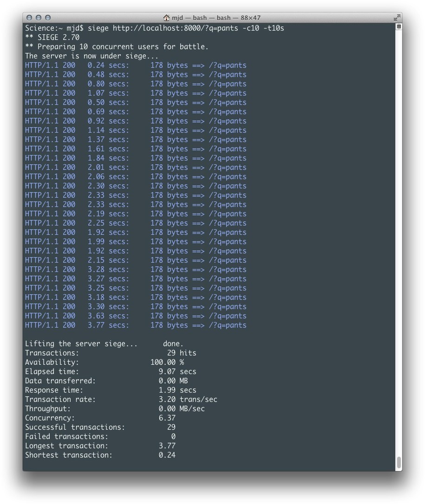Click the 3.77 secs response line
This screenshot has width=425, height=504.
click(136, 325)
